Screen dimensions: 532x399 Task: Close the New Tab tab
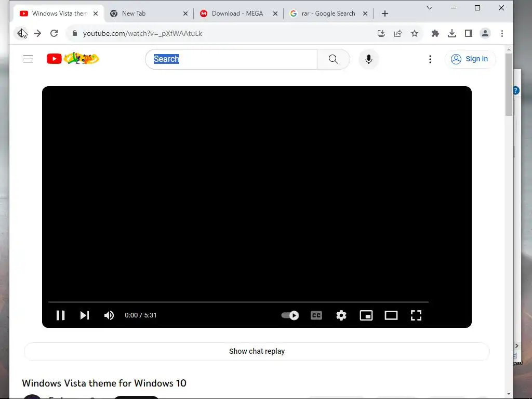pos(185,14)
